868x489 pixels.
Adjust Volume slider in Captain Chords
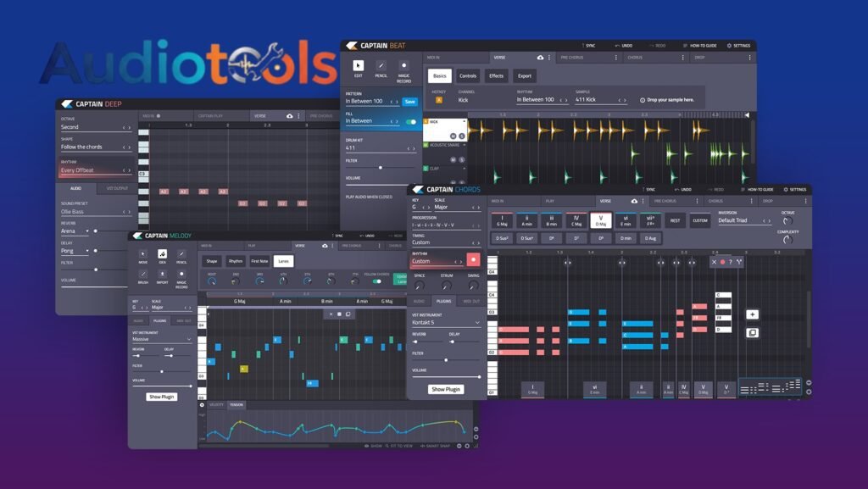coord(446,376)
